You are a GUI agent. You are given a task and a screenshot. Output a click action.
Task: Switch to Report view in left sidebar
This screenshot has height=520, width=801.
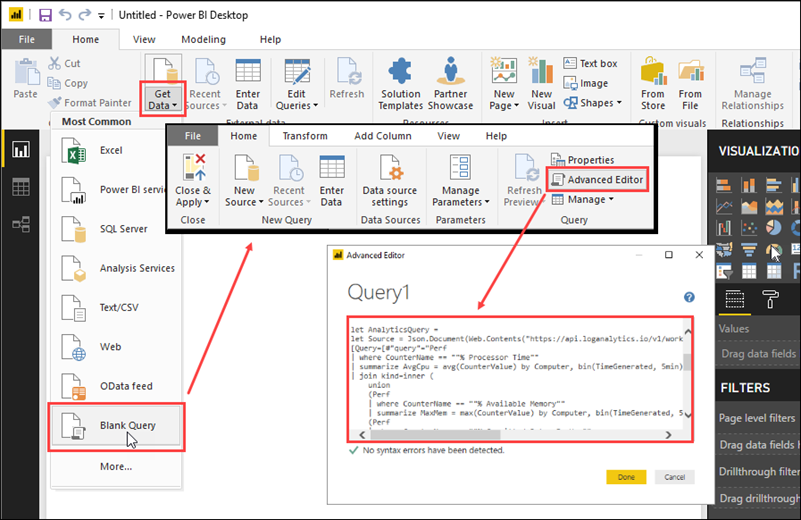click(21, 150)
